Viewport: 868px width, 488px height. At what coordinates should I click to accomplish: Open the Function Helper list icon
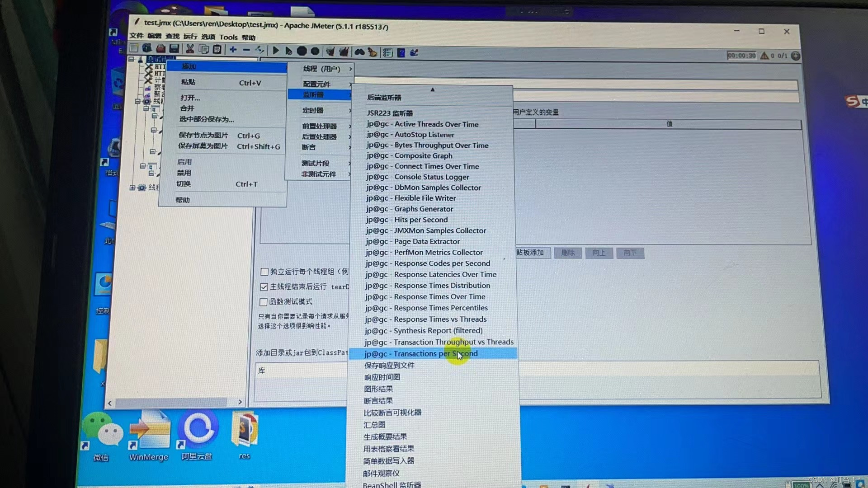(x=387, y=53)
